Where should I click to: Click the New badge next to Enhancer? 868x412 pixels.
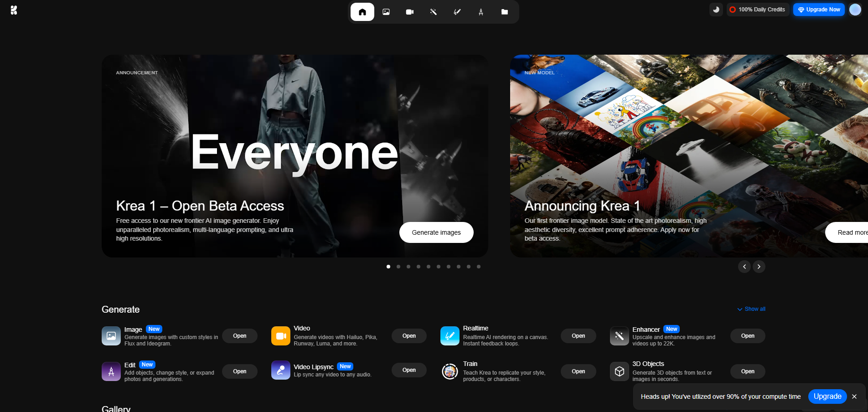(672, 329)
